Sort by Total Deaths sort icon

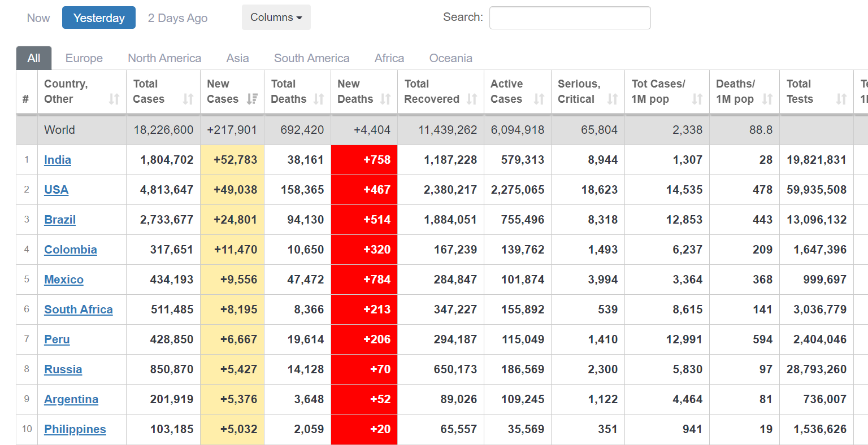point(319,99)
